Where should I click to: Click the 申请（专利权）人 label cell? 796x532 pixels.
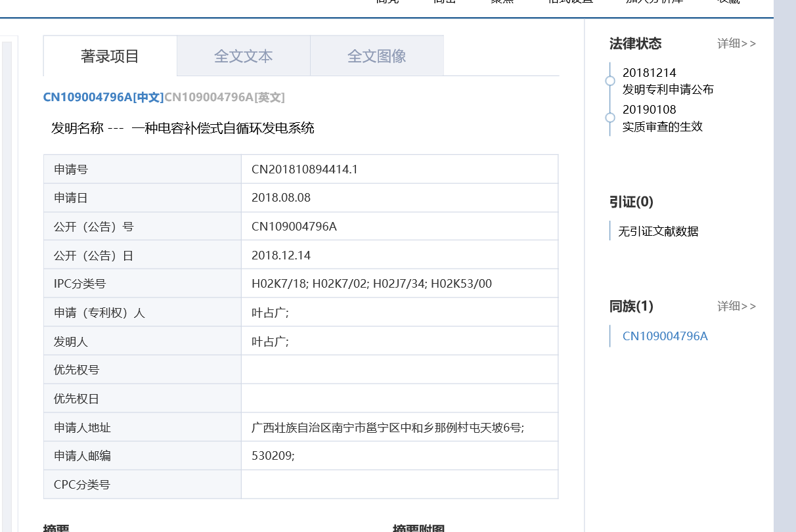coord(143,313)
